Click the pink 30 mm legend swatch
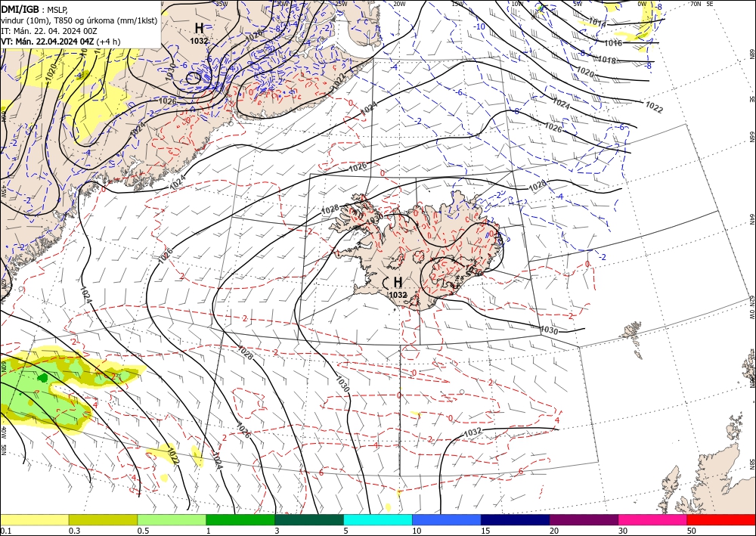This screenshot has width=756, height=536. (653, 519)
